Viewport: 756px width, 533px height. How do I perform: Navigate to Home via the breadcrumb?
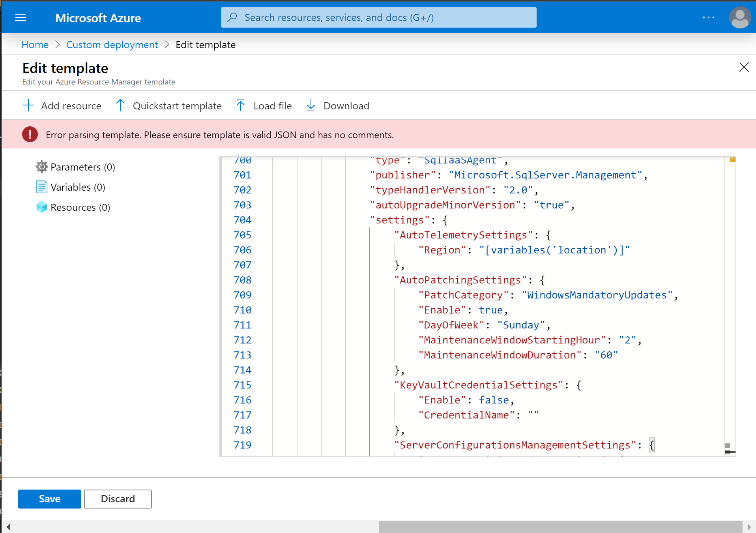tap(35, 45)
